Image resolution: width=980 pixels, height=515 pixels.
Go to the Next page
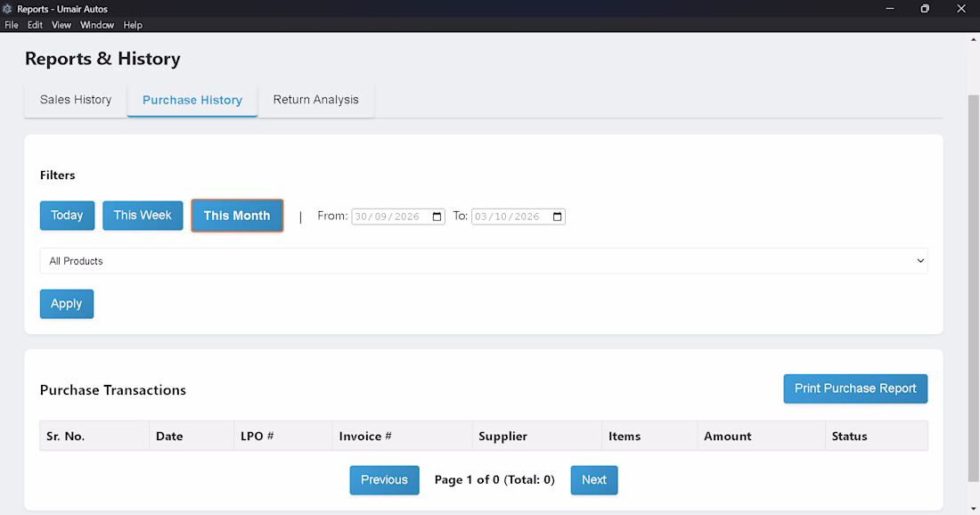tap(593, 480)
